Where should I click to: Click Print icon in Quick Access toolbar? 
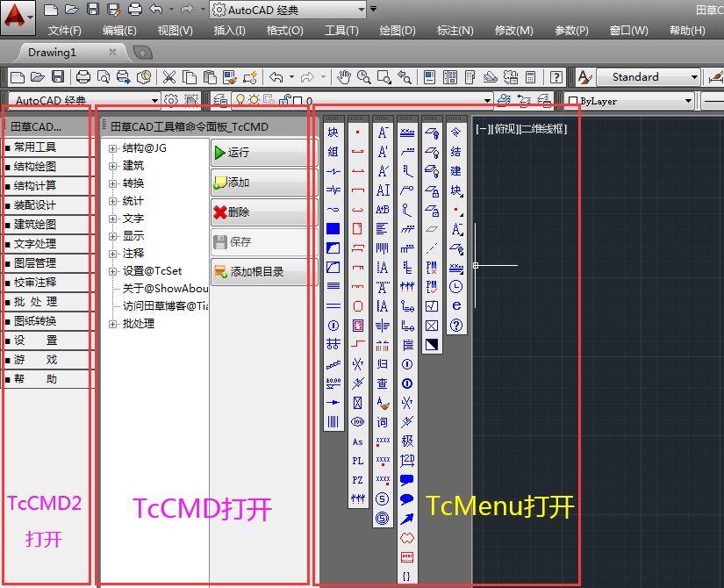(x=134, y=10)
